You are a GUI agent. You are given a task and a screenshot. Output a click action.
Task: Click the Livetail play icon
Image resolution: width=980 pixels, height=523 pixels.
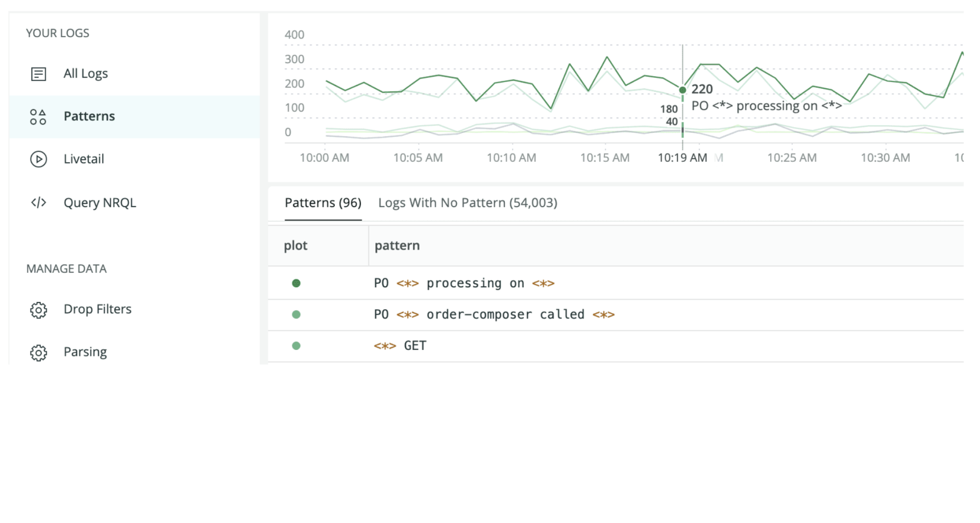pyautogui.click(x=38, y=159)
